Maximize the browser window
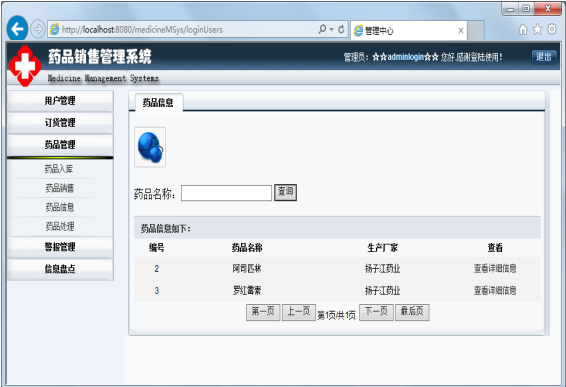The image size is (566, 387). pos(526,9)
